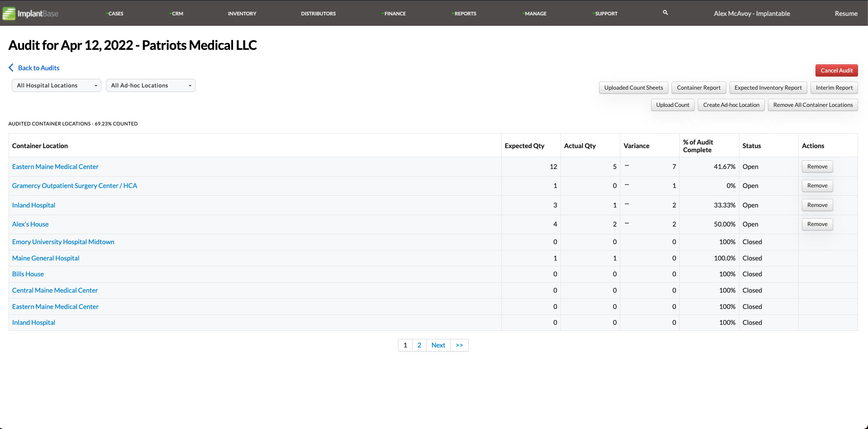Open the search magnifier icon
This screenshot has width=868, height=429.
665,13
